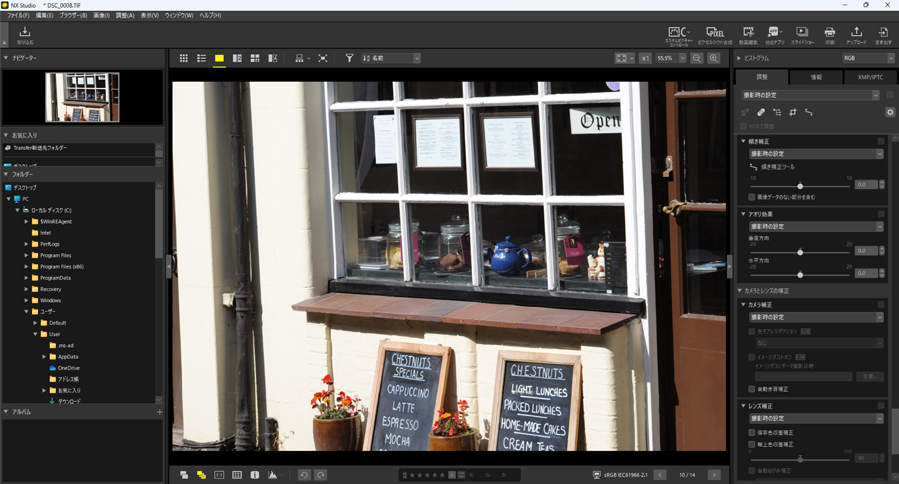Switch to the XMP/IPTC tab

point(870,77)
